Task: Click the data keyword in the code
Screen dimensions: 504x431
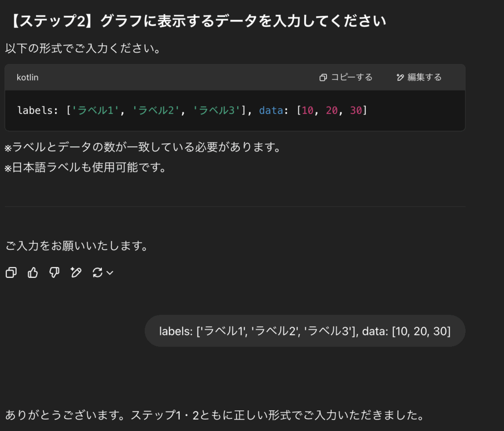Action: click(x=271, y=110)
